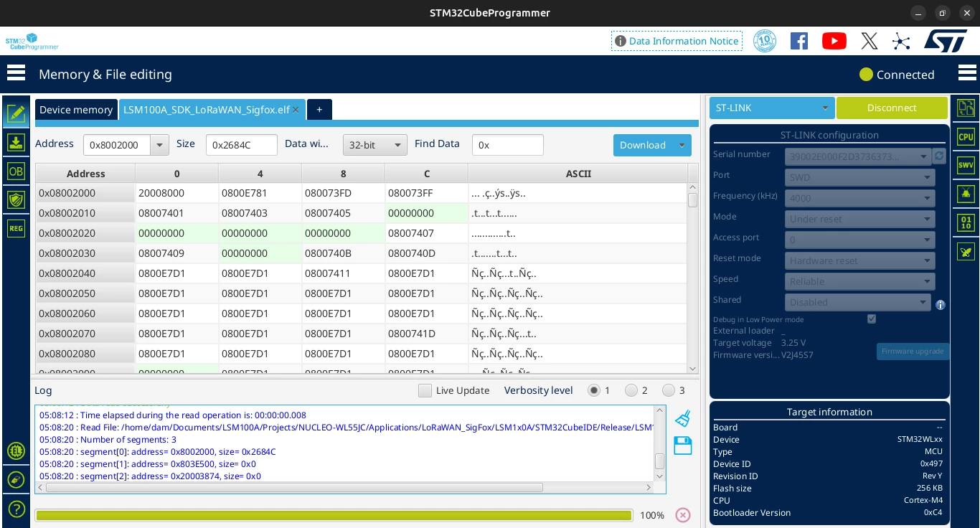
Task: Toggle Debug in Low Power mode checkbox
Action: tap(872, 319)
